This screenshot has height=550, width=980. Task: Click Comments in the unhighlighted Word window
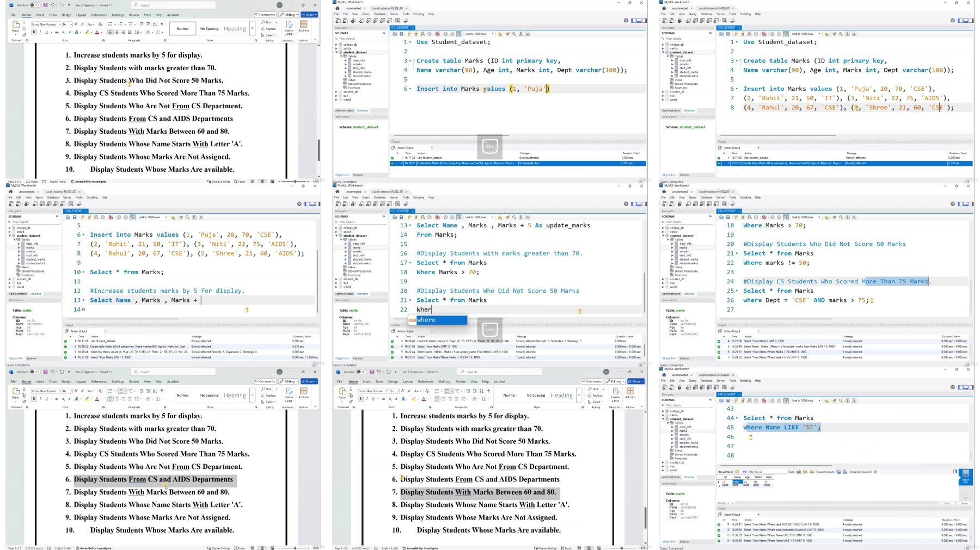(266, 15)
